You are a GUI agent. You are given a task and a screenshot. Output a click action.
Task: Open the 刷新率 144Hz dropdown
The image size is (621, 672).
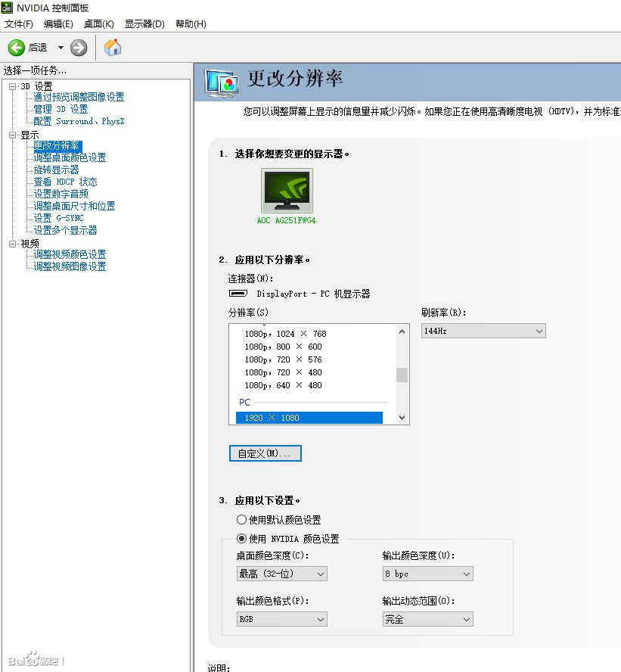point(483,331)
